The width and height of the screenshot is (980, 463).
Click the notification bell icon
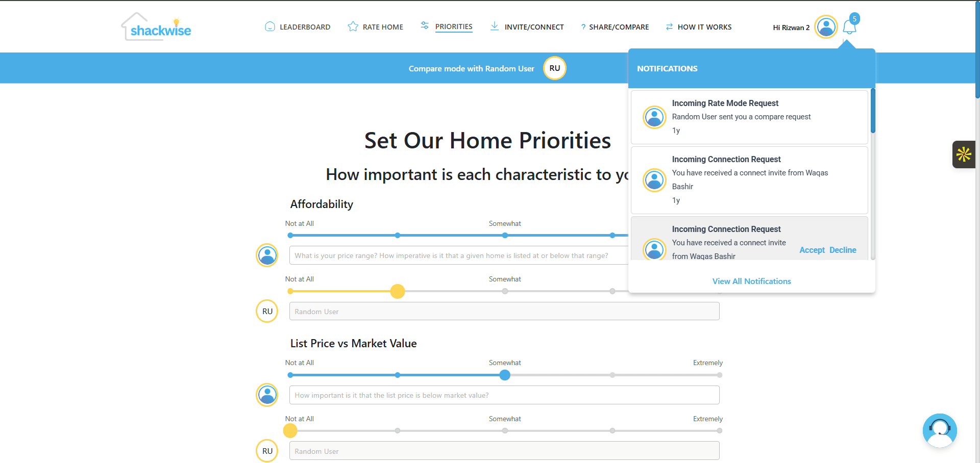(849, 28)
